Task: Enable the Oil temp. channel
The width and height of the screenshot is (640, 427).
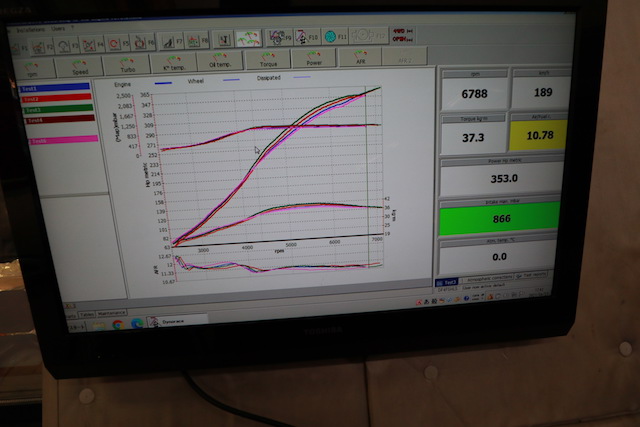Action: pos(219,62)
